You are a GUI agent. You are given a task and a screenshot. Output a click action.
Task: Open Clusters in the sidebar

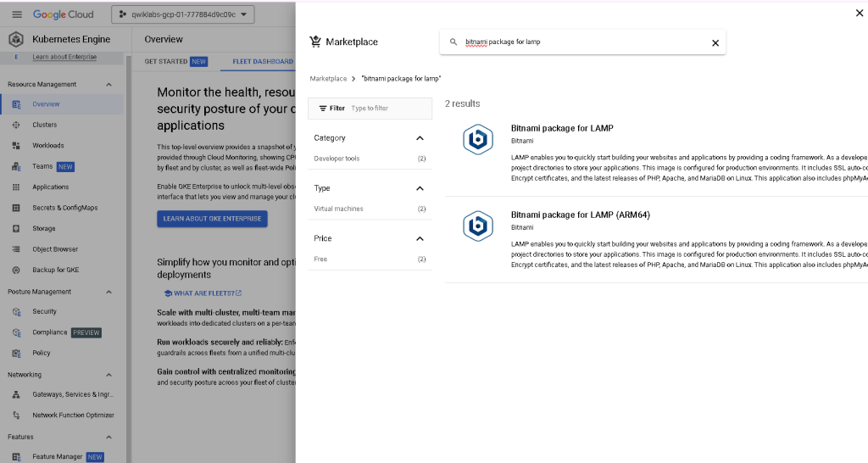coord(45,126)
